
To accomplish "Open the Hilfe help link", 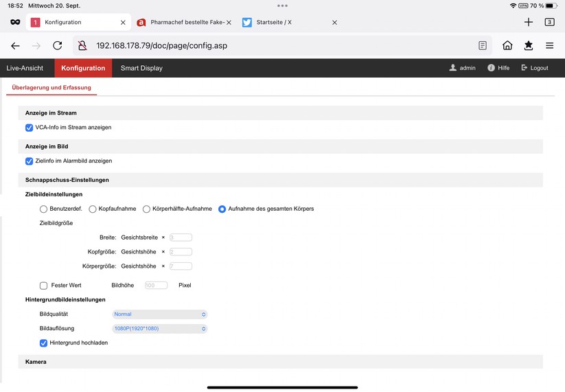I will 498,68.
